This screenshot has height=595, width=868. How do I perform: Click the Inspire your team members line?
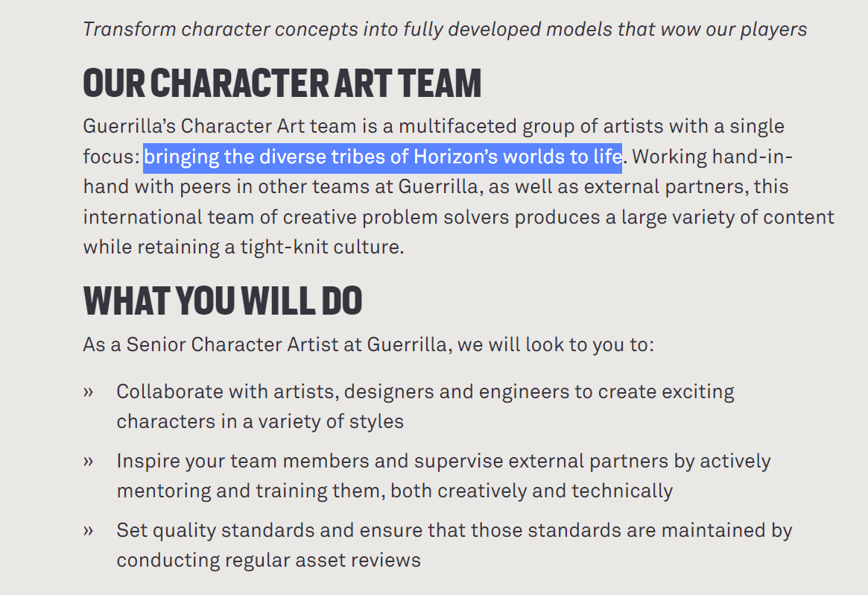click(443, 461)
